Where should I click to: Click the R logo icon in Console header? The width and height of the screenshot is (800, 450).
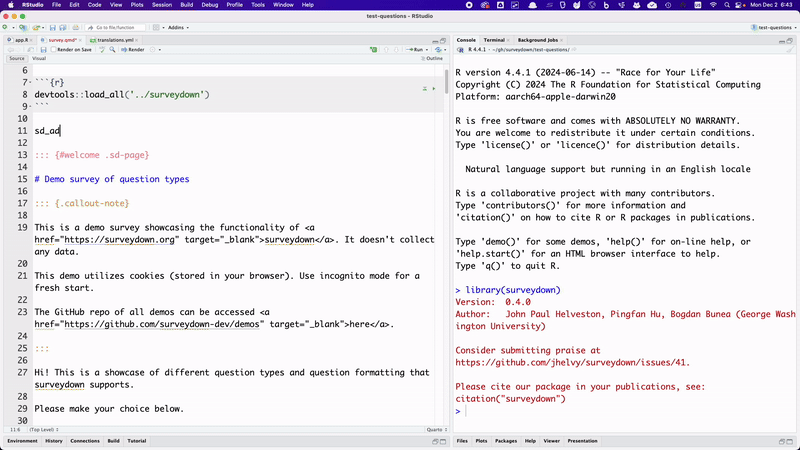tap(460, 49)
